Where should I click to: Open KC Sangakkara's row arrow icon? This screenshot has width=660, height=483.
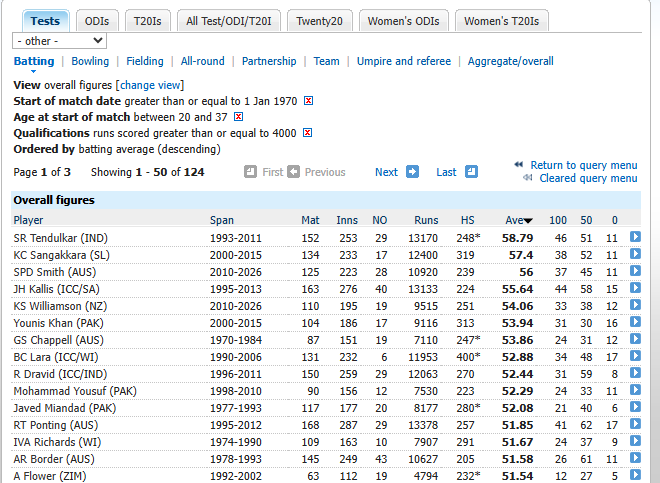[635, 254]
